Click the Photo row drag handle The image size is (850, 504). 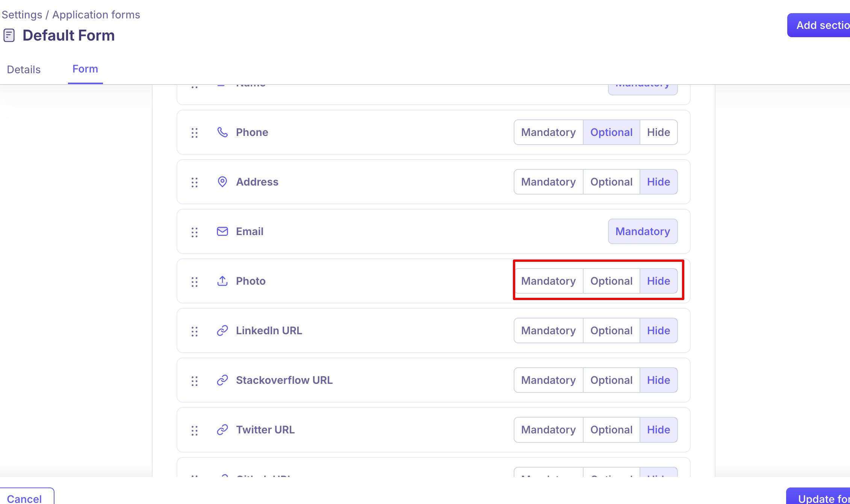tap(194, 281)
